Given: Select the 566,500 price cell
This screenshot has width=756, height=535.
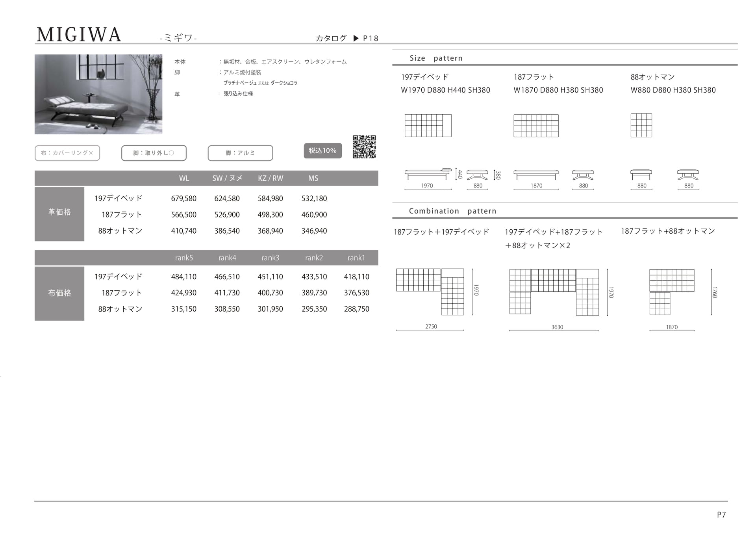Looking at the screenshot, I should [x=184, y=215].
